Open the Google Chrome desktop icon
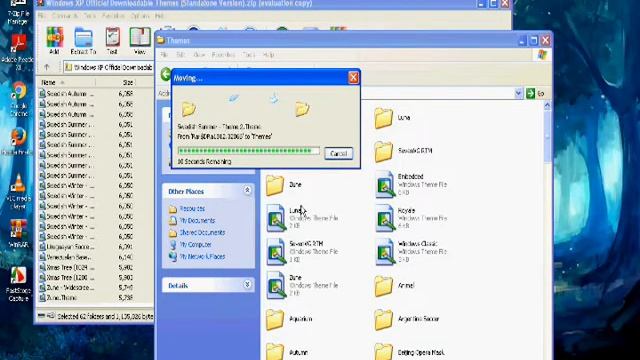This screenshot has height=360, width=640. pyautogui.click(x=18, y=99)
